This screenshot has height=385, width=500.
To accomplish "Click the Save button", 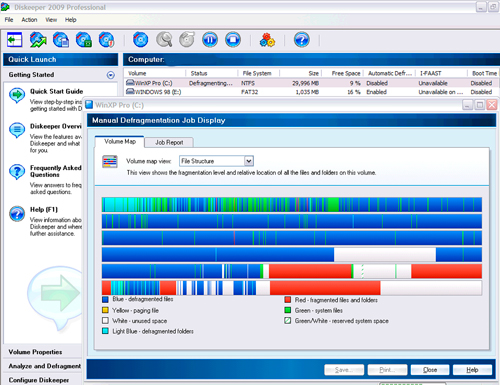I will [344, 370].
